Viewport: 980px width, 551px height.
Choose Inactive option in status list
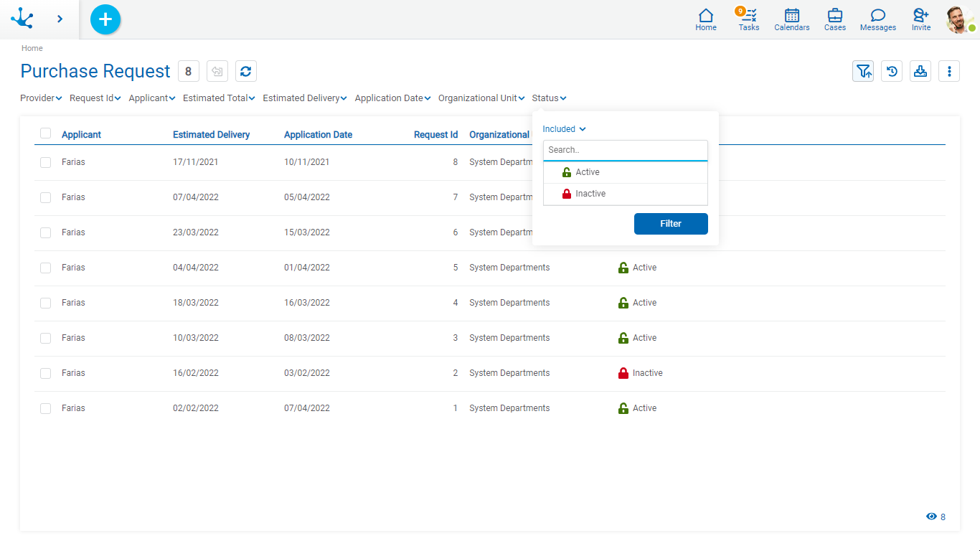[x=590, y=194]
